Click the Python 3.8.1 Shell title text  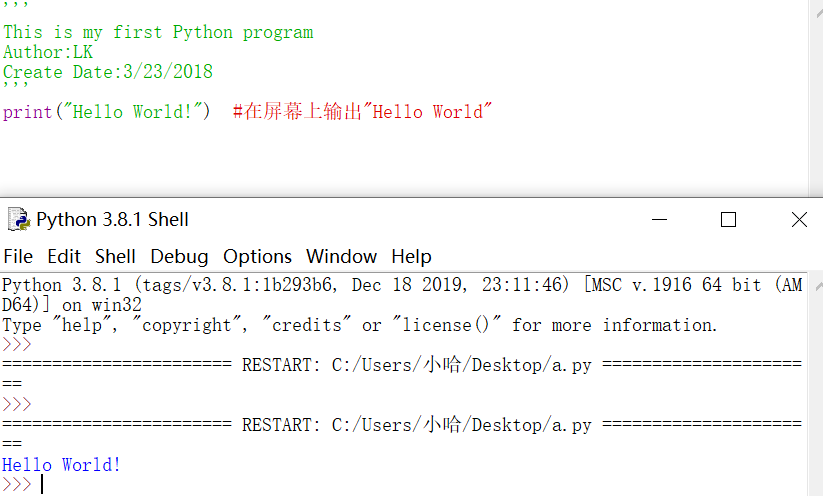[x=112, y=220]
